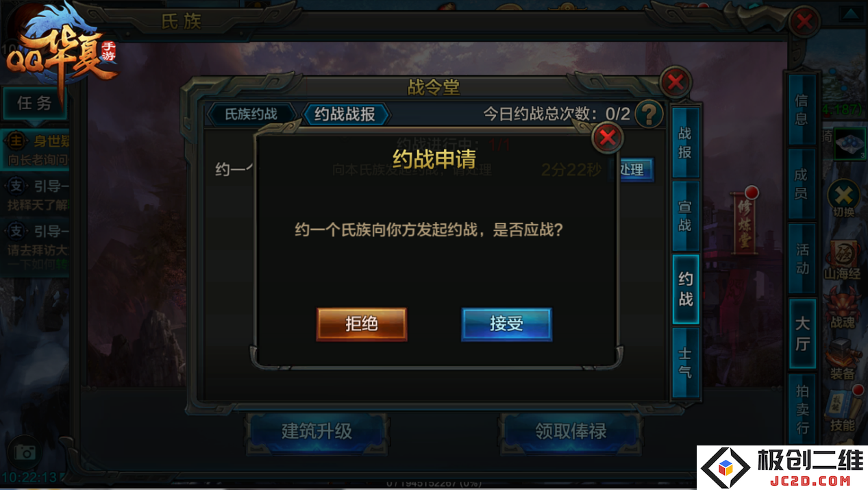The height and width of the screenshot is (490, 868).
Task: Click the 接受 button
Action: point(506,323)
